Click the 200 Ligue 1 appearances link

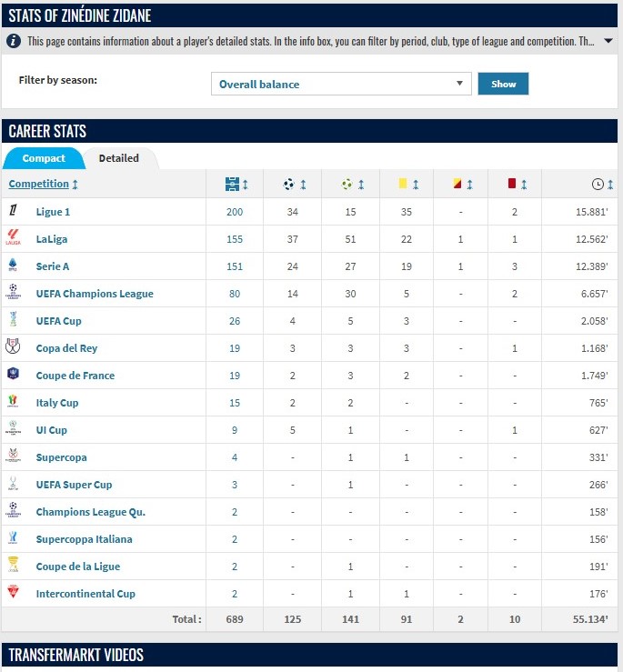coord(235,212)
